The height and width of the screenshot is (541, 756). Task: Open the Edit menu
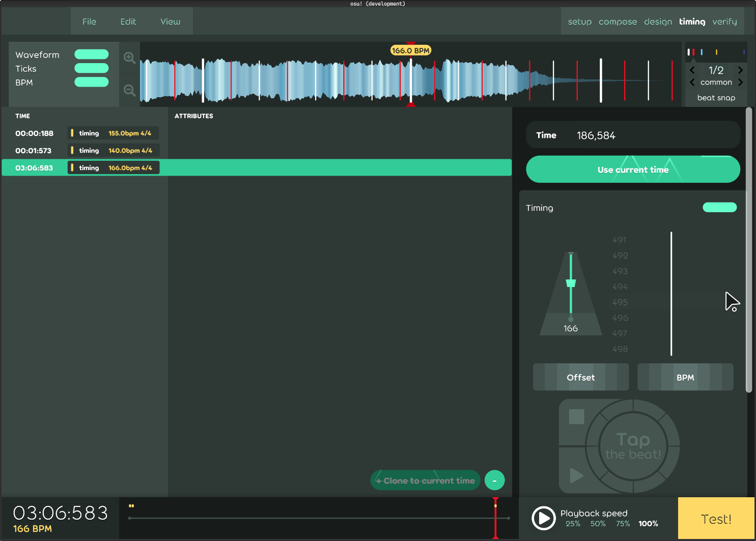128,21
